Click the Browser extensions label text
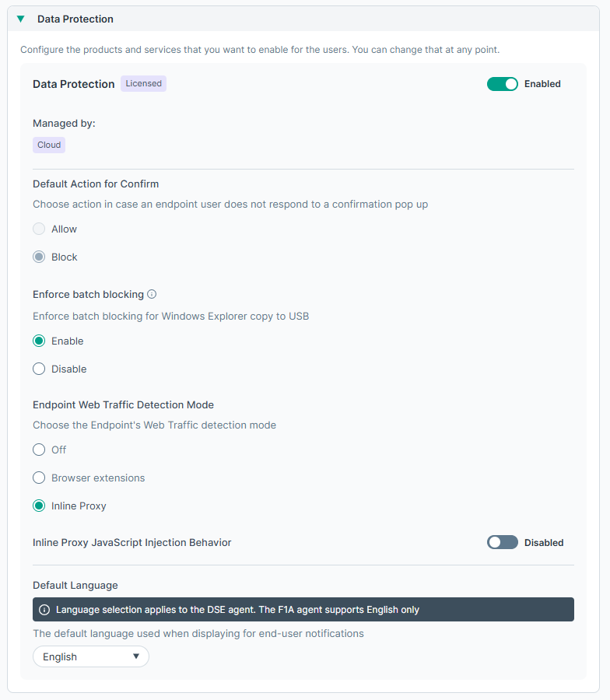 (98, 478)
